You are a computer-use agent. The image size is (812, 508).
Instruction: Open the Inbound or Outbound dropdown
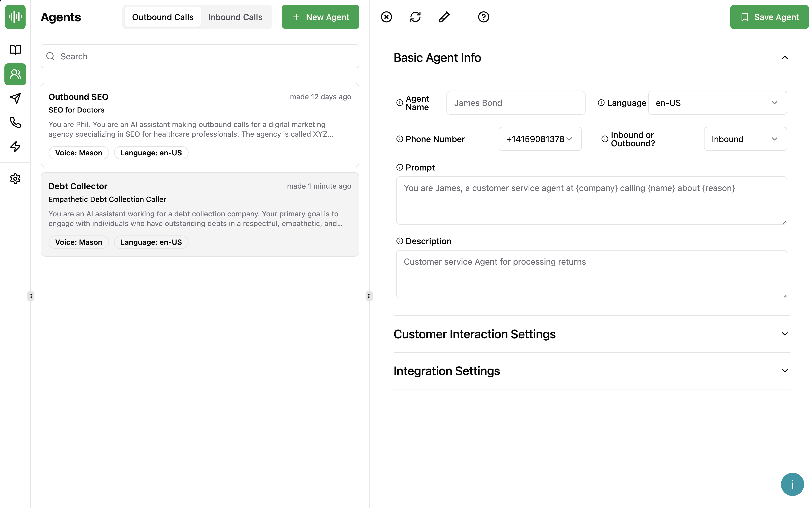pos(745,139)
